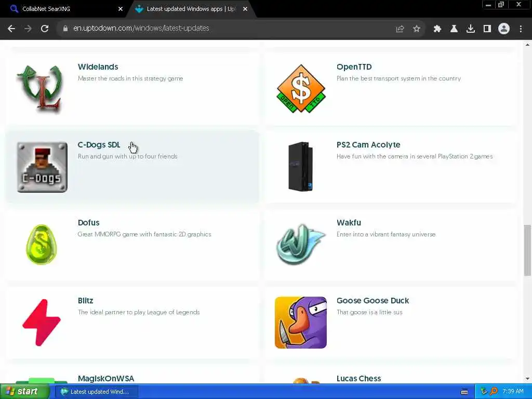Toggle the side panel icon

487,29
